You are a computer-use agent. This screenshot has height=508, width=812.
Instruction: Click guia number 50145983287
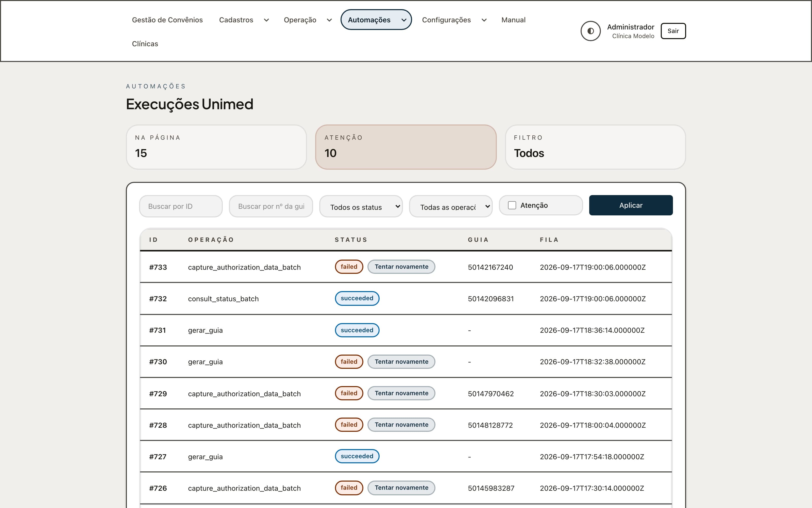[x=491, y=488]
